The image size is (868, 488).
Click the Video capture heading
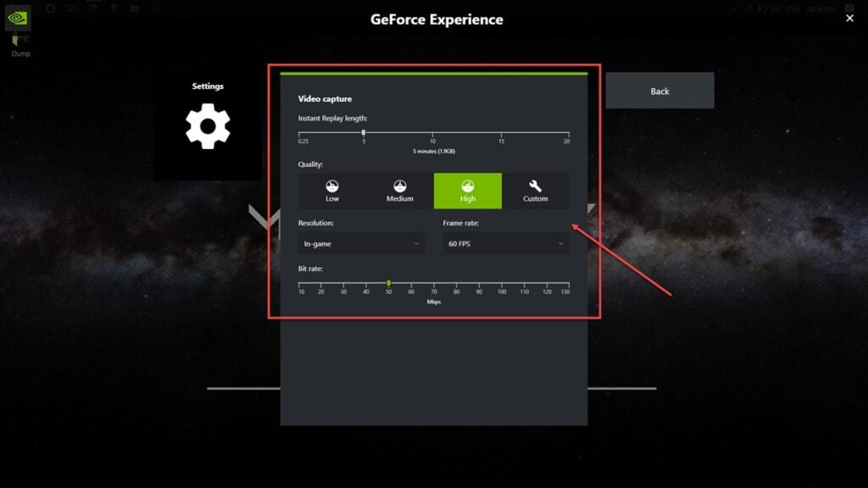[325, 98]
